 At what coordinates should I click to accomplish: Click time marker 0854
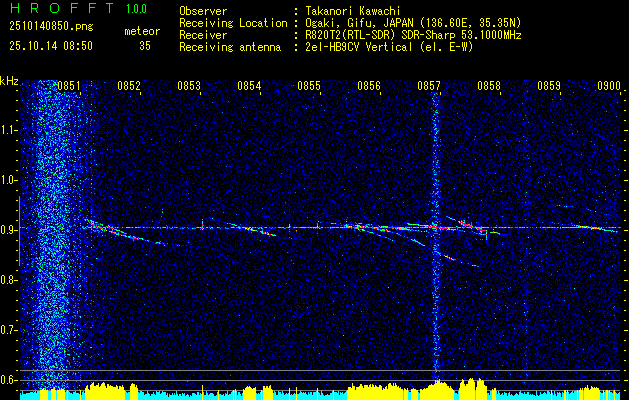coord(249,85)
